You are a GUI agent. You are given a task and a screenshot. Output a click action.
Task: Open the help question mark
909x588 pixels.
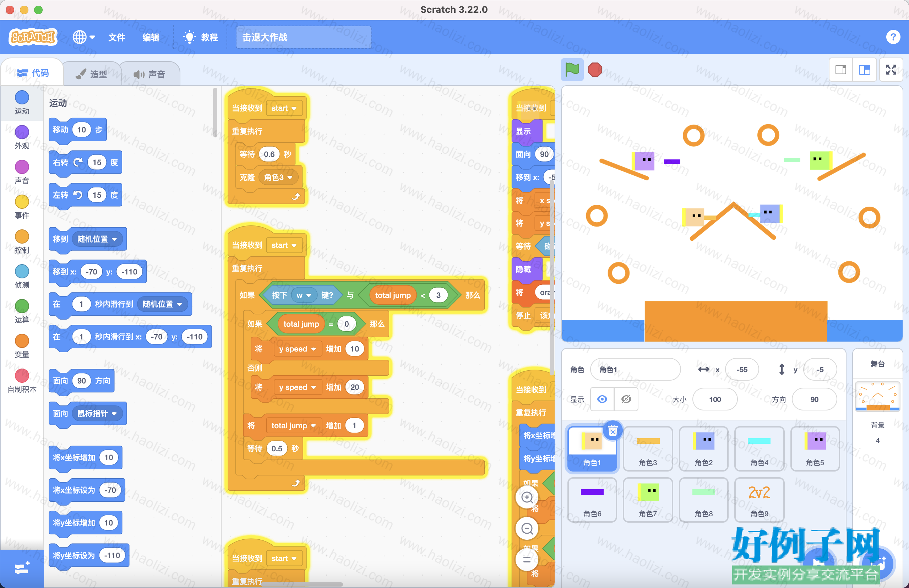[x=893, y=37]
